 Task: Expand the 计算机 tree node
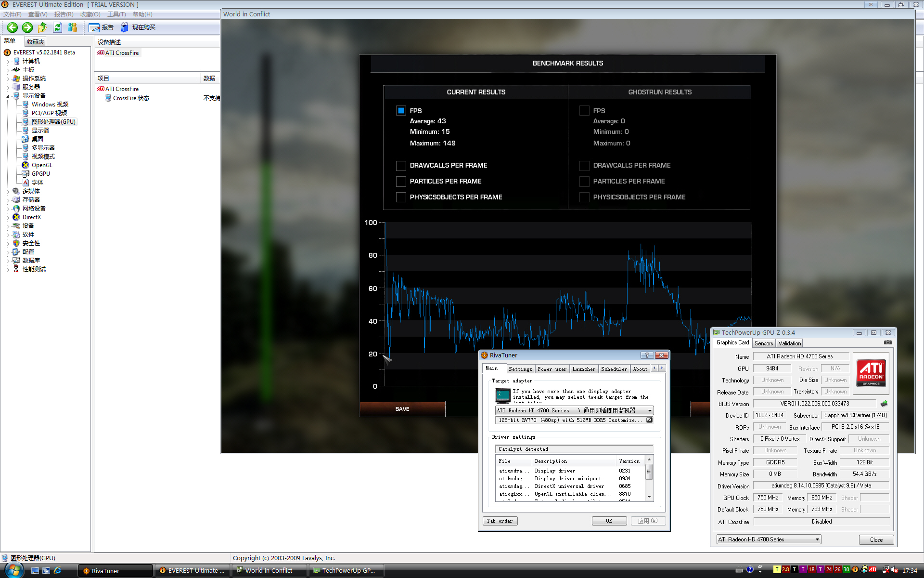[x=8, y=61]
